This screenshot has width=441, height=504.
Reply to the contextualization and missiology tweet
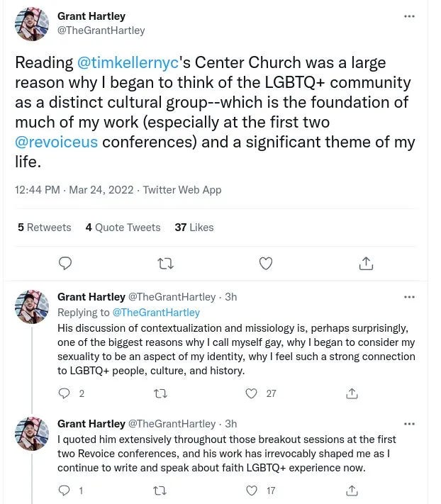pos(64,393)
